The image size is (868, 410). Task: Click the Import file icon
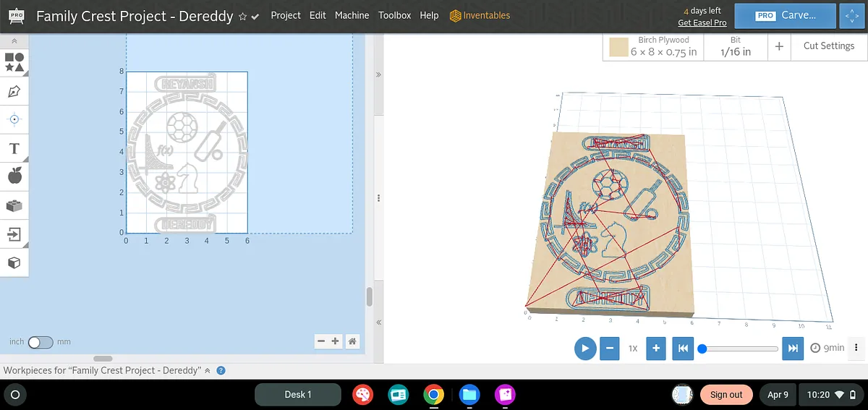tap(14, 234)
